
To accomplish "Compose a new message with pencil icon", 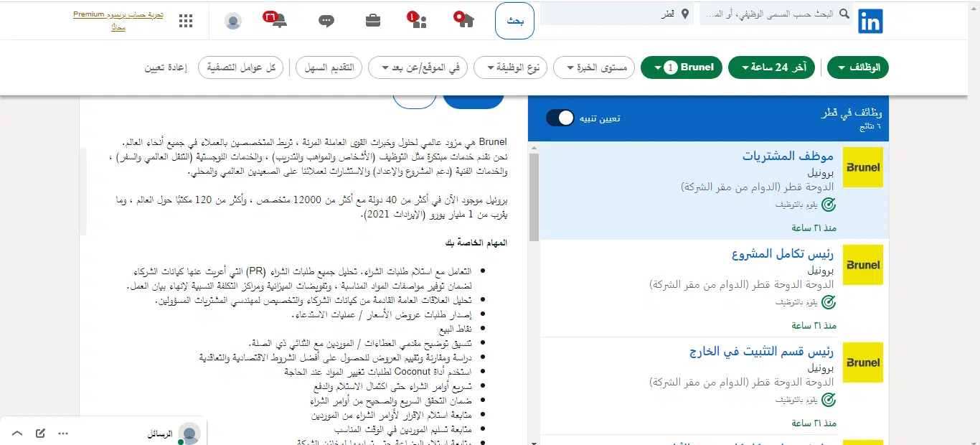I will (40, 434).
